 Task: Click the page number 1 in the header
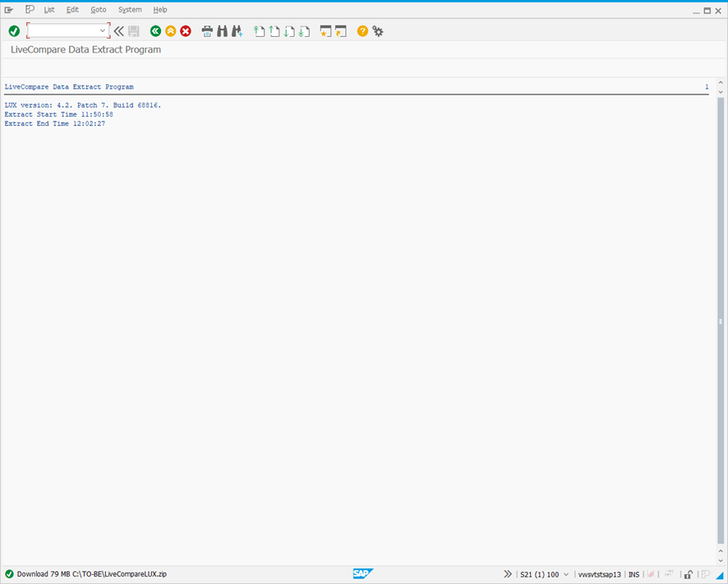point(707,87)
